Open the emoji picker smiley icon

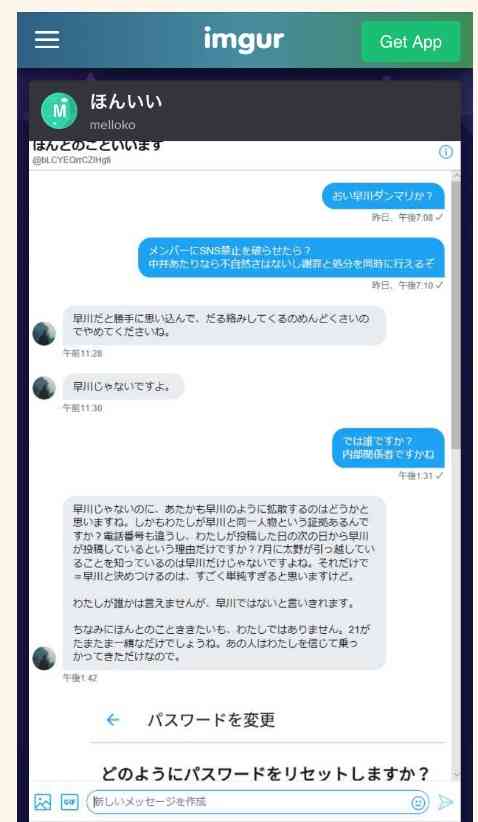418,802
